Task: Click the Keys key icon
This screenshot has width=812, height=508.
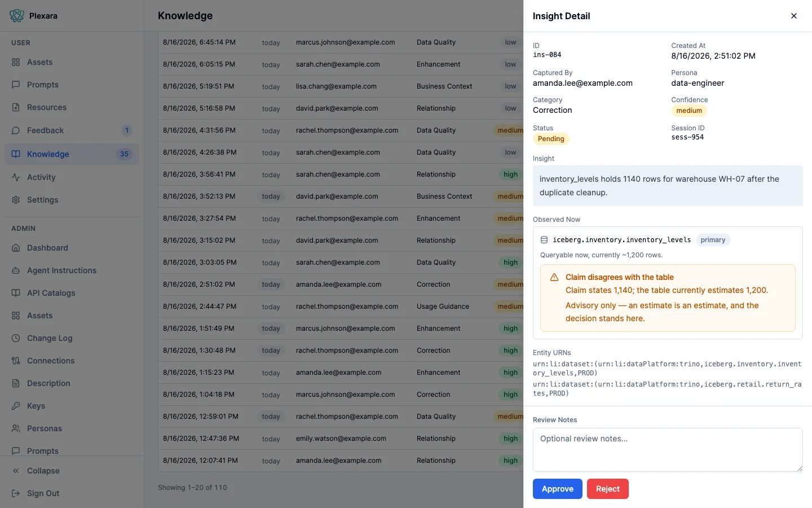Action: [16, 406]
